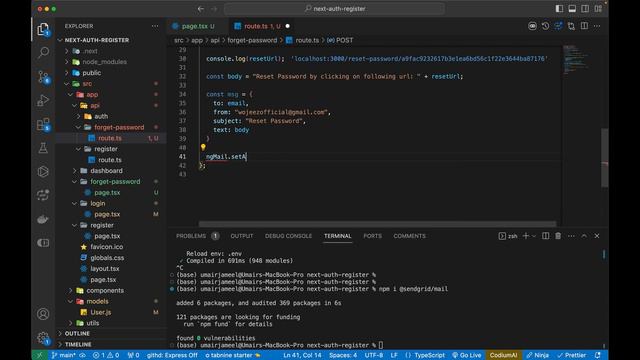The image size is (640, 360).
Task: Open favicon.ico file
Action: [107, 247]
